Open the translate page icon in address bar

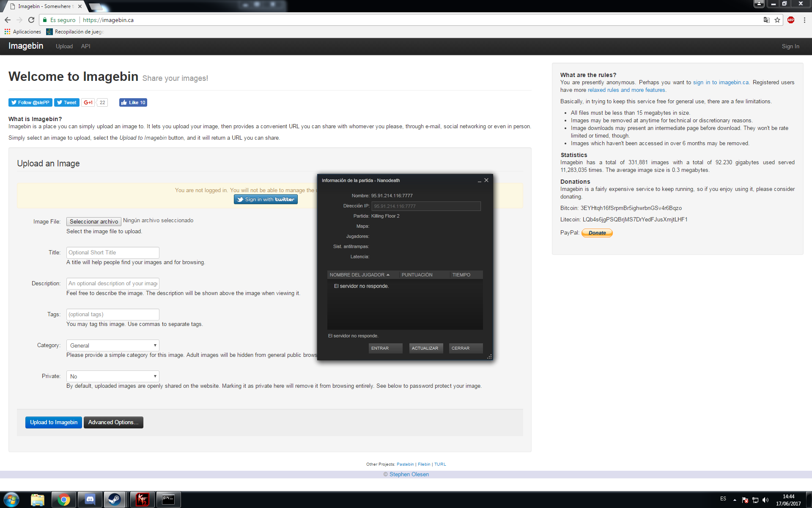[x=766, y=20]
